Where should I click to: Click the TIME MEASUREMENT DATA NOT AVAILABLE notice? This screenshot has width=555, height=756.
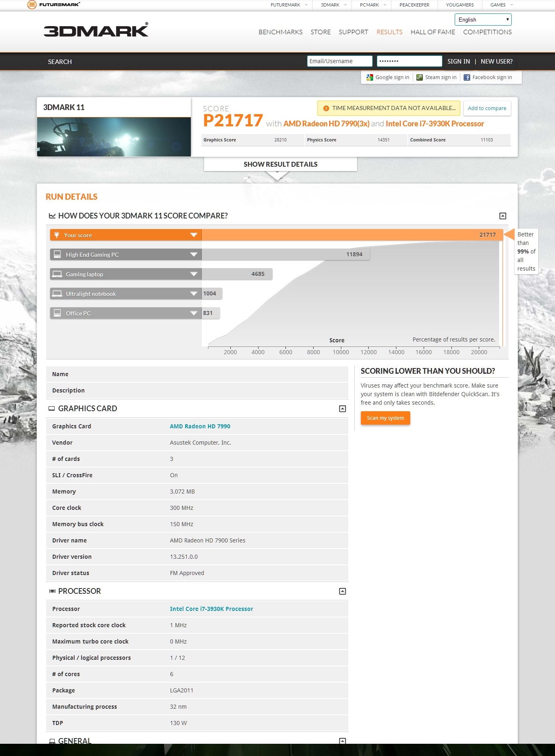(389, 108)
